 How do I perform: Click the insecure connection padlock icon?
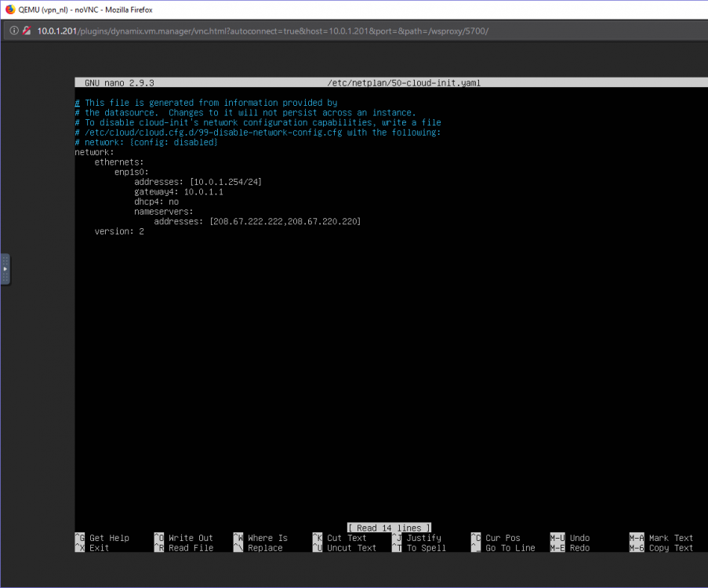point(27,31)
